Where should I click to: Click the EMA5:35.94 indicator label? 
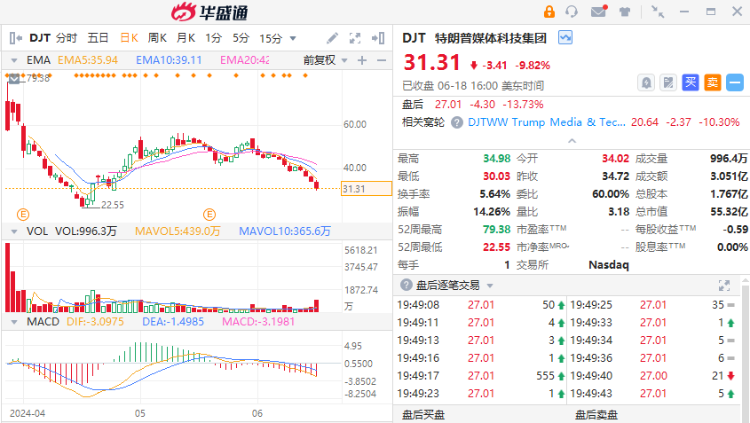(x=88, y=60)
